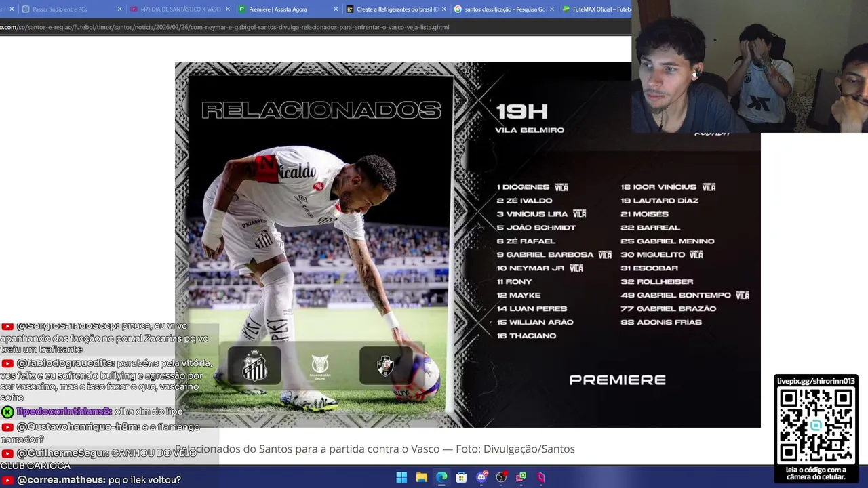Close the 'Create a Refrigerantes do brasil' tab
The height and width of the screenshot is (488, 868).
pyautogui.click(x=443, y=9)
